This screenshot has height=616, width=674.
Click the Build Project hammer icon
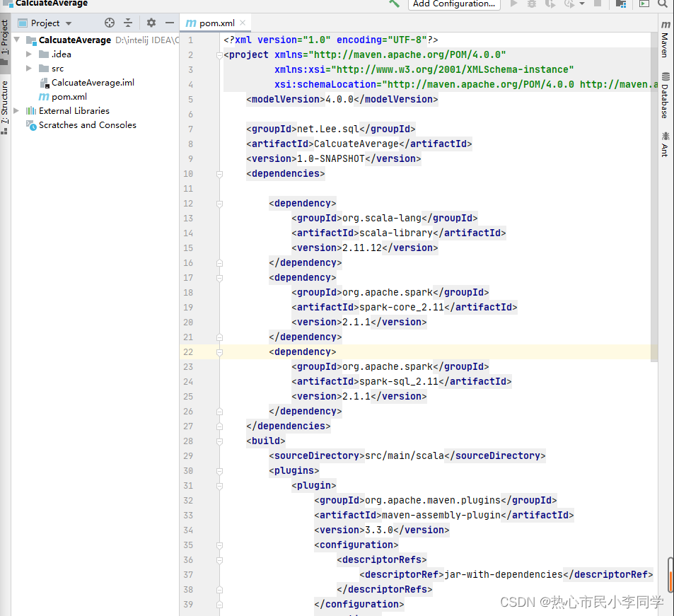(394, 4)
